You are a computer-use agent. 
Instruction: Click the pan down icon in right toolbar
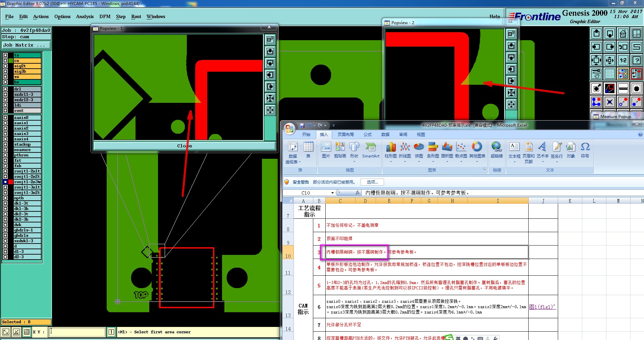point(610,33)
